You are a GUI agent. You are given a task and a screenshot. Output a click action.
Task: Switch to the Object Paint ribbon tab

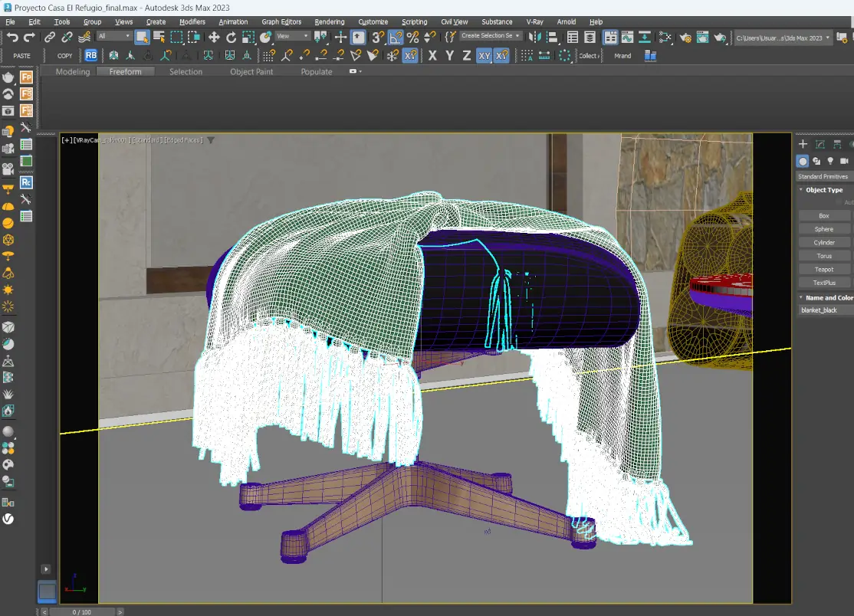coord(251,72)
